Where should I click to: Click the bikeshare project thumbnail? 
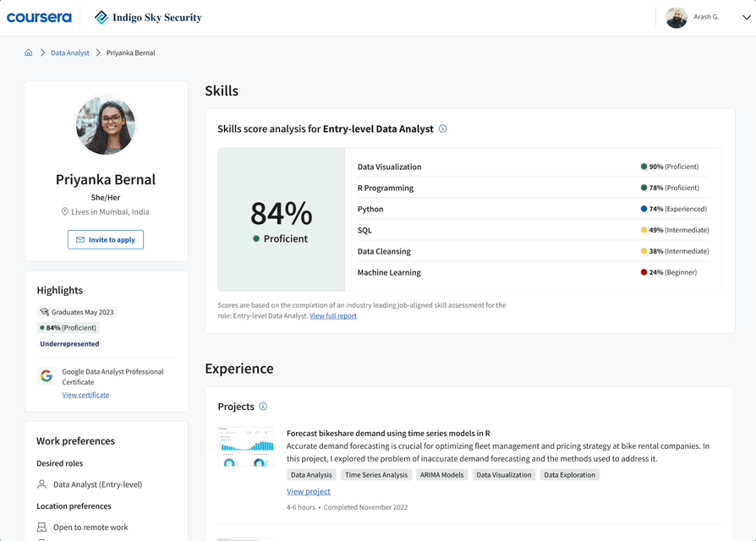pos(245,447)
